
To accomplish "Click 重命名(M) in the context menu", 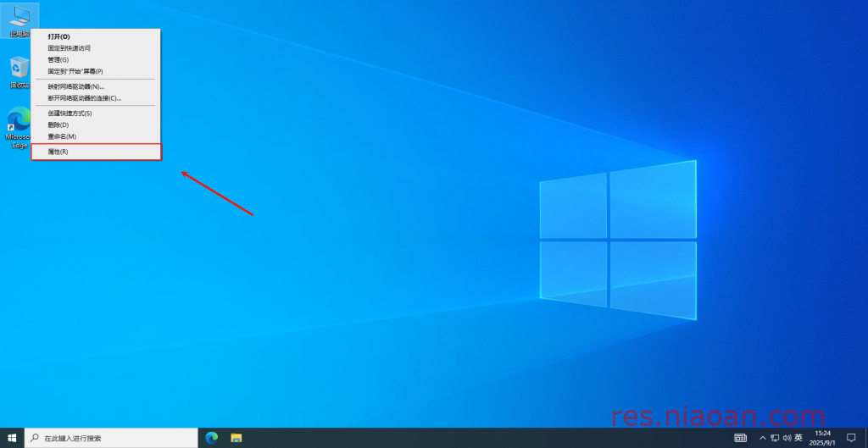I will pos(62,136).
